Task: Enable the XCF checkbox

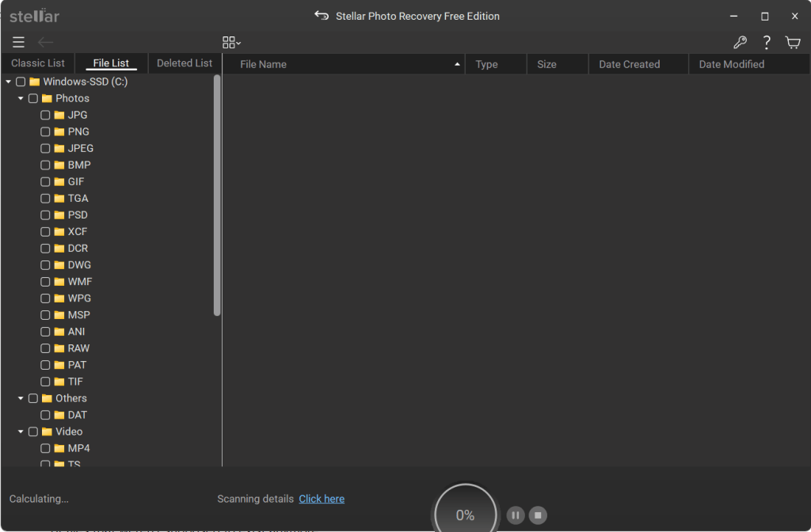Action: pyautogui.click(x=45, y=232)
